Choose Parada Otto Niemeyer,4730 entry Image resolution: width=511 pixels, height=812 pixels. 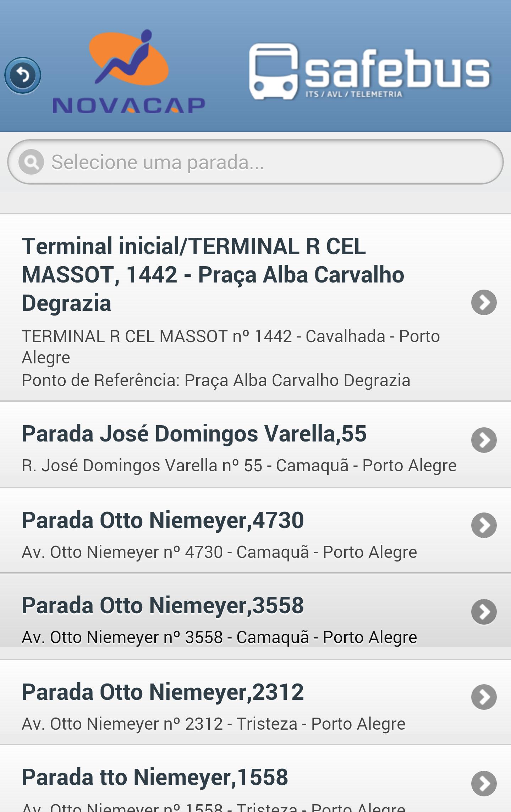coord(163,520)
